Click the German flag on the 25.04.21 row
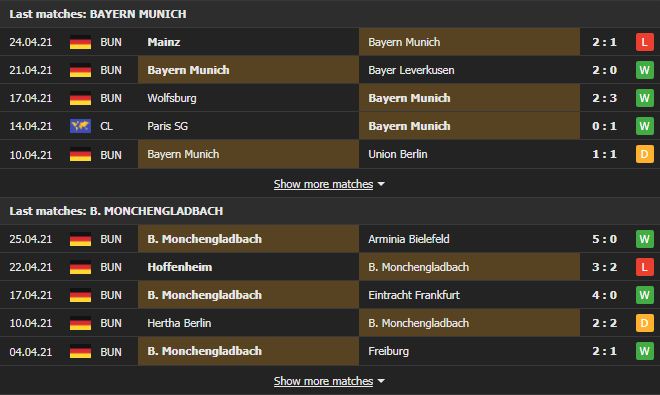Image resolution: width=660 pixels, height=395 pixels. (x=80, y=239)
